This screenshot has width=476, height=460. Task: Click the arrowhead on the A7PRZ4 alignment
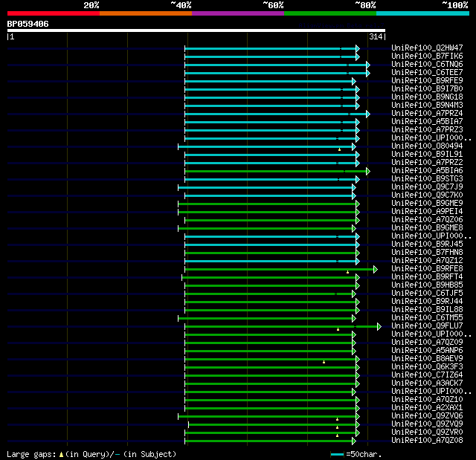[x=367, y=114]
